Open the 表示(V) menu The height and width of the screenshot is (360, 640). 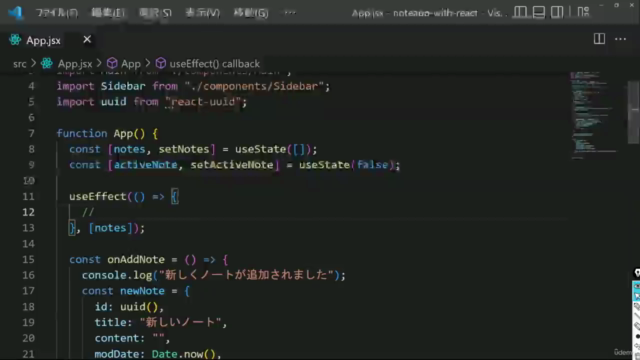point(202,13)
